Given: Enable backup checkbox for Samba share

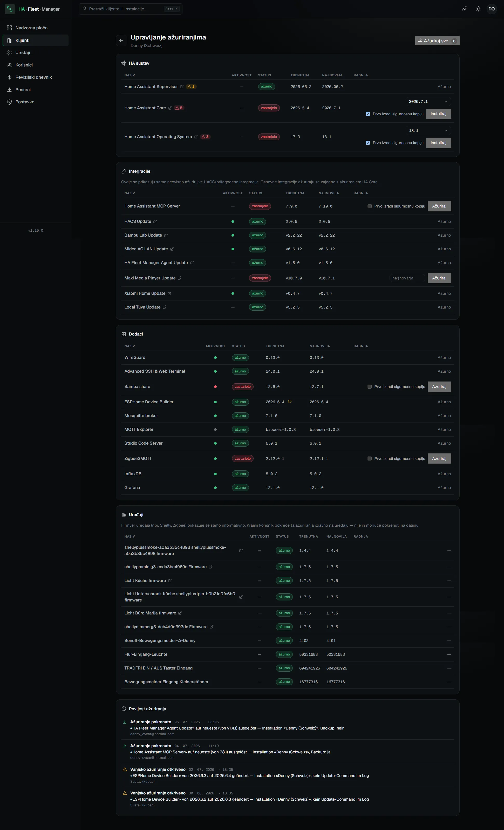Looking at the screenshot, I should pyautogui.click(x=369, y=387).
